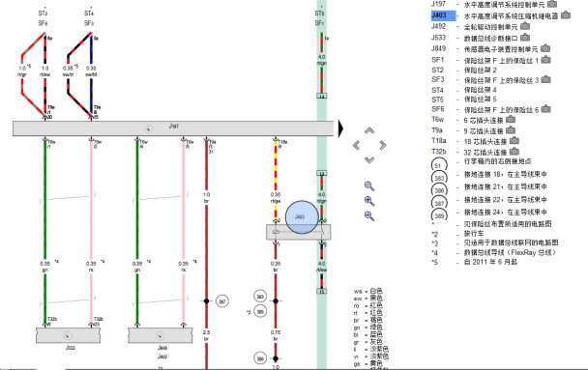Click the blue J403 relay circle marker
The image size is (588, 370).
pos(302,217)
